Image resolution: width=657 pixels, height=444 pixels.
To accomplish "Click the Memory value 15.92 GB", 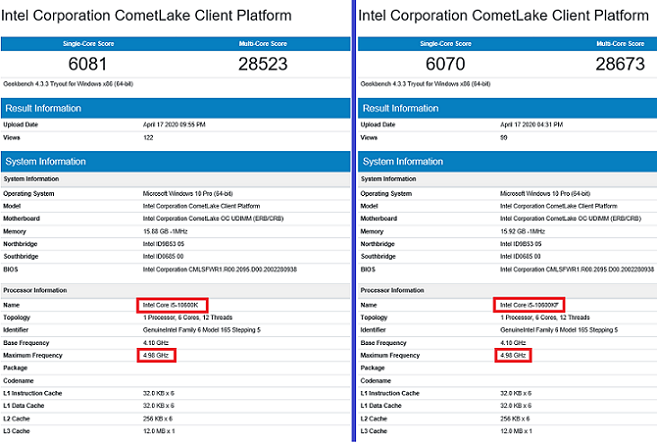I will tap(522, 231).
